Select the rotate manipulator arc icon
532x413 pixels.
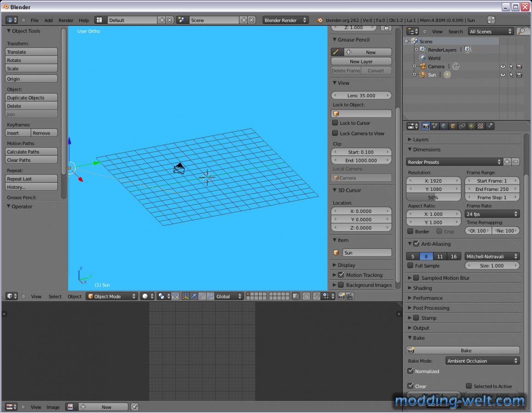[202, 296]
